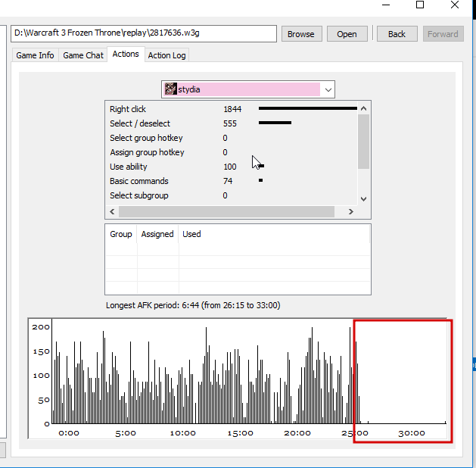Click the Group column header
This screenshot has height=468, width=476.
[x=121, y=234]
